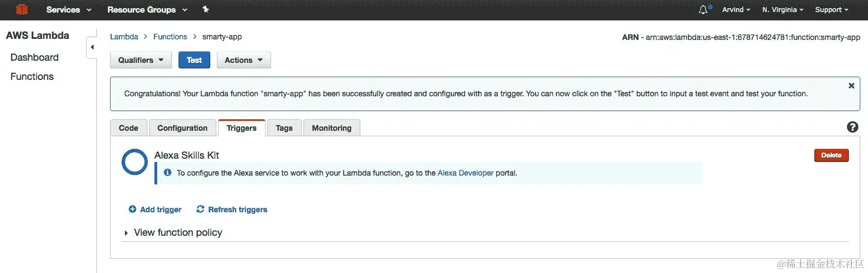Viewport: 868px width, 273px height.
Task: Click the info icon in Alexa notice
Action: click(x=168, y=172)
